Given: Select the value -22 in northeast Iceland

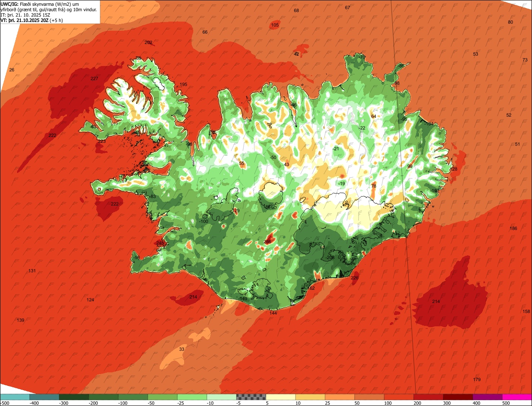Looking at the screenshot, I should tap(362, 128).
